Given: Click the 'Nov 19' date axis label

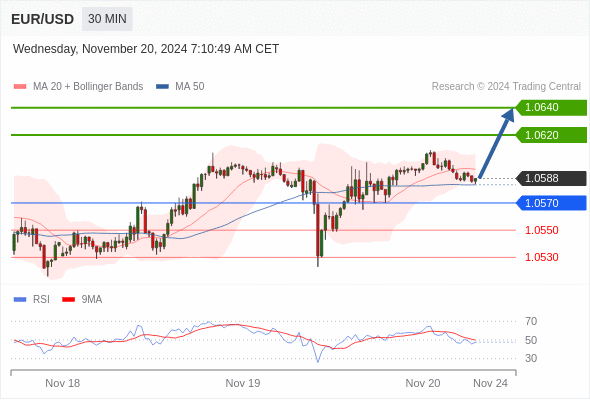Looking at the screenshot, I should [x=243, y=383].
